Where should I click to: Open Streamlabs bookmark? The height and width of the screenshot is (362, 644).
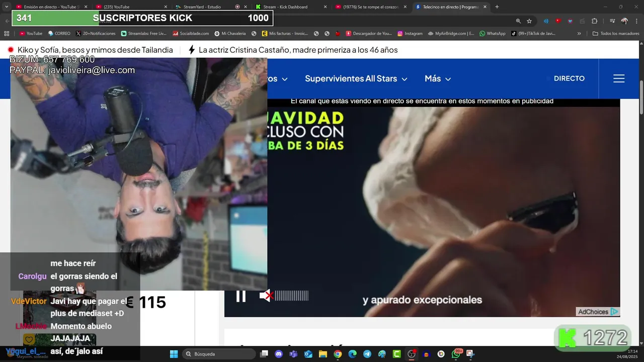coord(144,34)
